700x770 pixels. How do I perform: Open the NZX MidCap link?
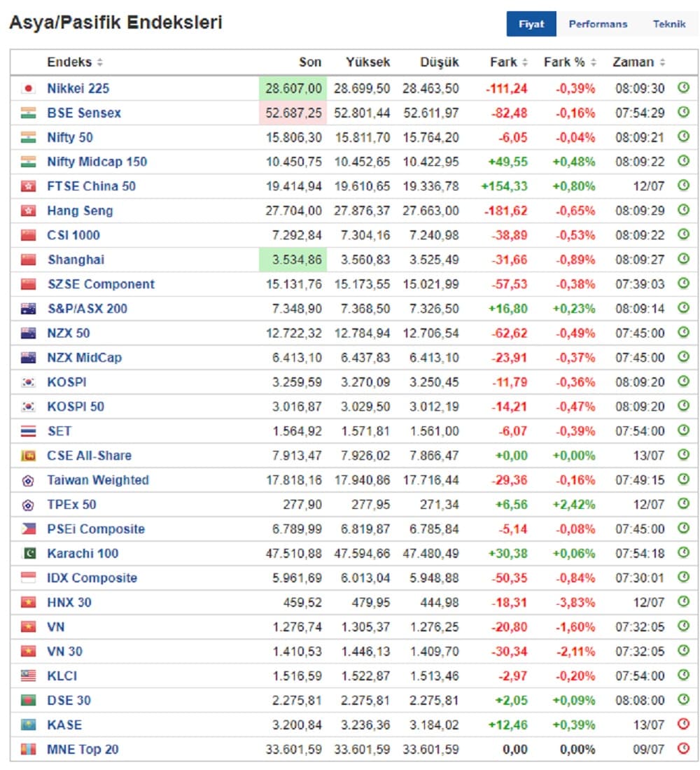(85, 358)
